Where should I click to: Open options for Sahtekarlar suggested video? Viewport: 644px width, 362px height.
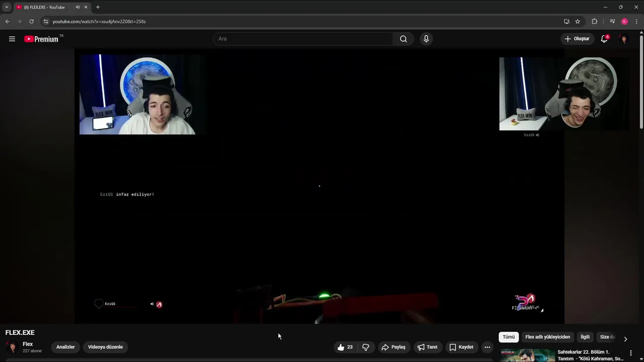click(x=631, y=353)
